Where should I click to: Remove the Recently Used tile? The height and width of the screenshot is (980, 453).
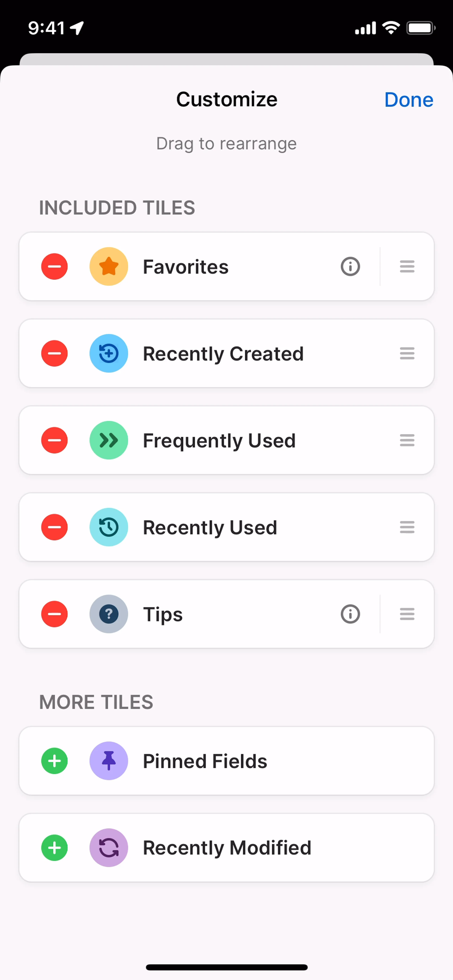point(55,527)
